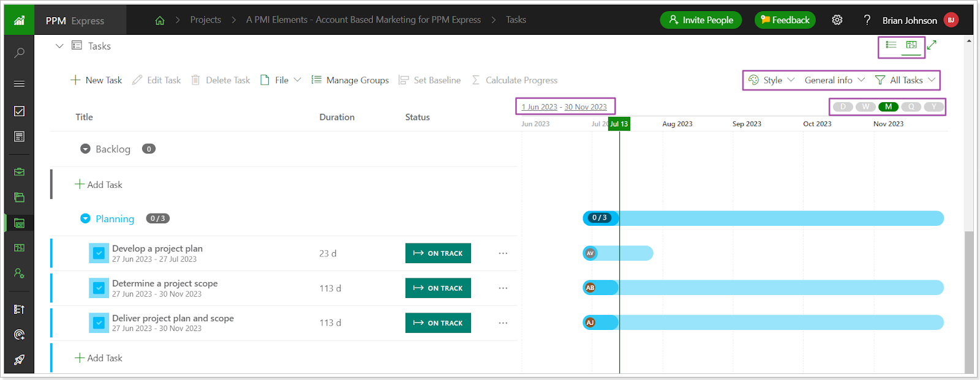The height and width of the screenshot is (380, 980).
Task: Open the hamburger menu in sidebar
Action: tap(19, 83)
